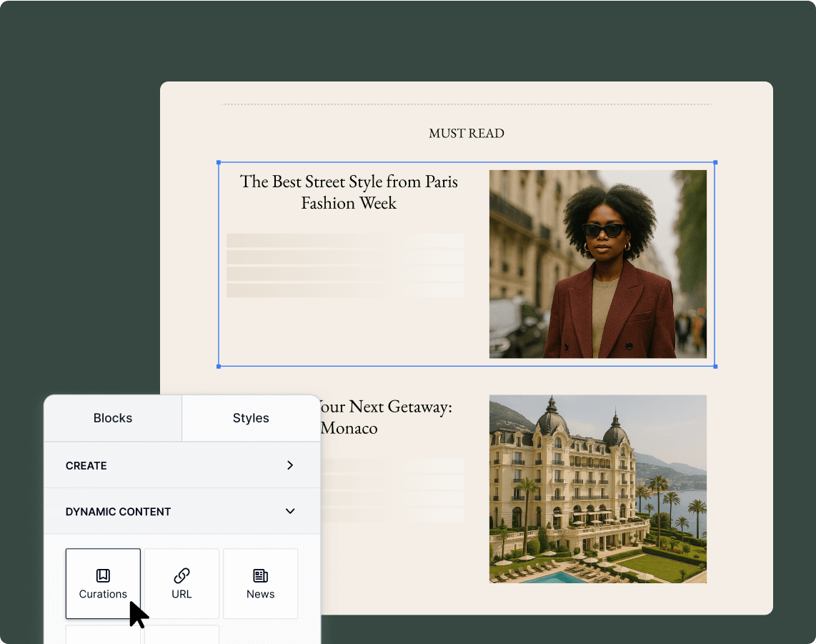Viewport: 816px width, 644px height.
Task: Select the woman in sunglasses photo
Action: 597,264
